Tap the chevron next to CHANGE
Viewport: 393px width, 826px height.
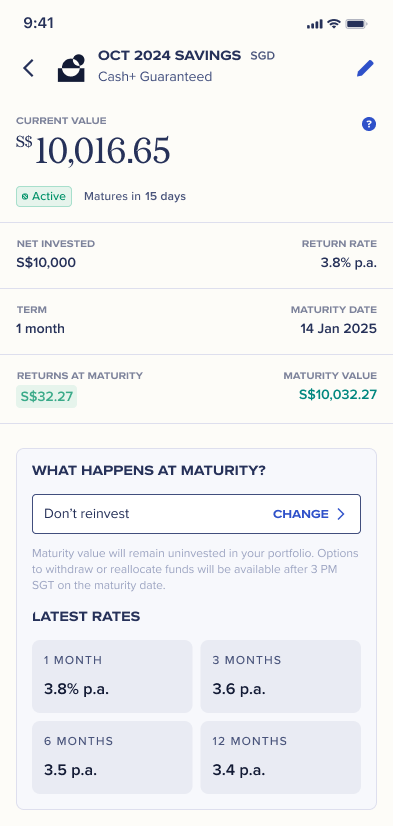(341, 514)
